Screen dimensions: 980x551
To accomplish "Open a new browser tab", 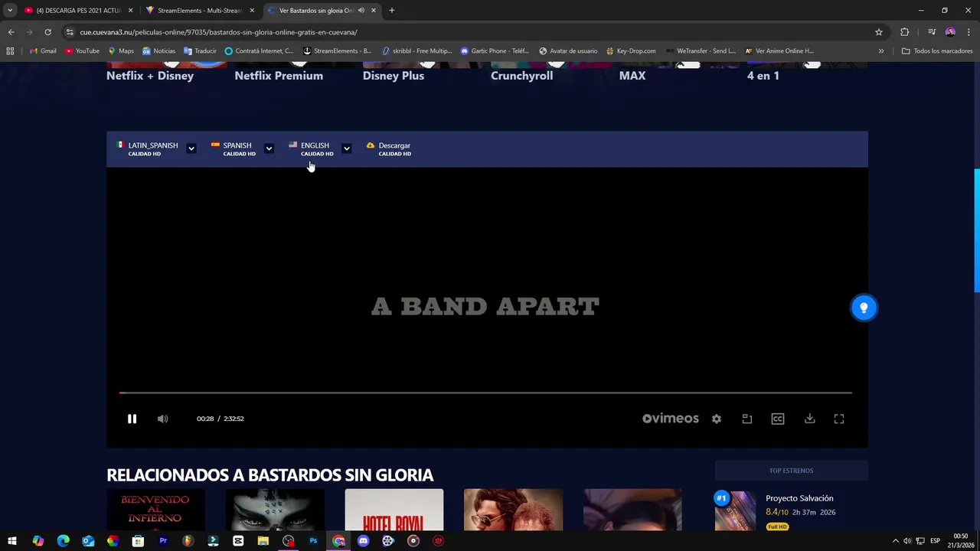I will pyautogui.click(x=392, y=11).
